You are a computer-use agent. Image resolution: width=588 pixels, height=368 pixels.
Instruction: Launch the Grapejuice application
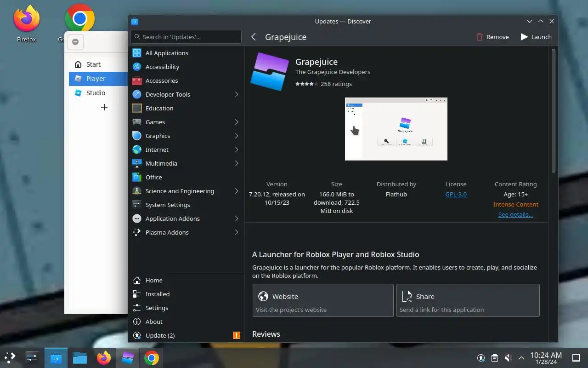tap(536, 37)
